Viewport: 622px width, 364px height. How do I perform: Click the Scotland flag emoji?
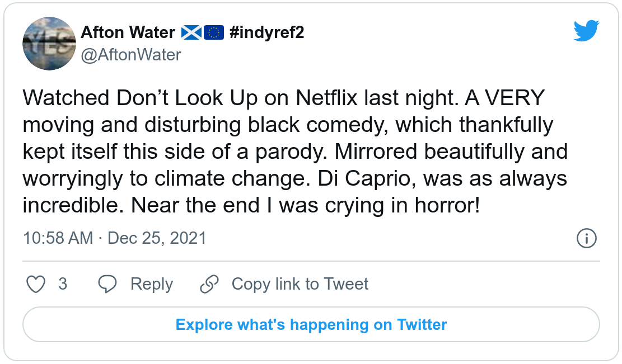(190, 32)
